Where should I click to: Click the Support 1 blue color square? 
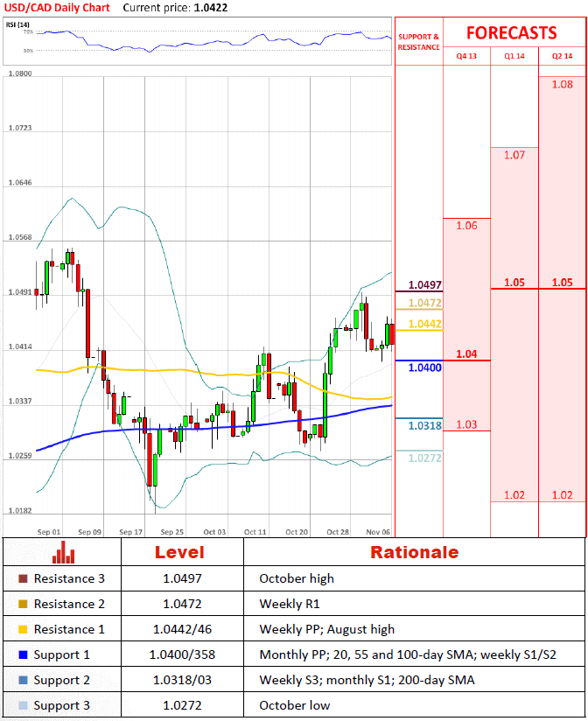click(23, 654)
